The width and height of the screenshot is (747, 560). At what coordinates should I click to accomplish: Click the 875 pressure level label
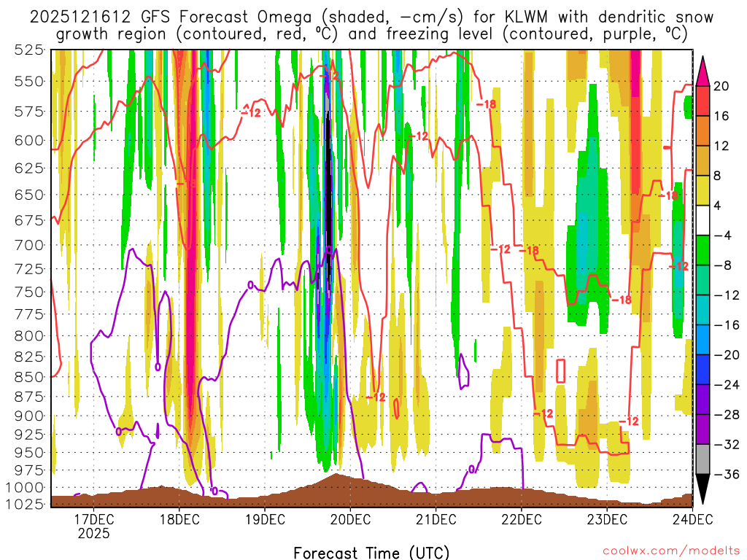point(28,397)
